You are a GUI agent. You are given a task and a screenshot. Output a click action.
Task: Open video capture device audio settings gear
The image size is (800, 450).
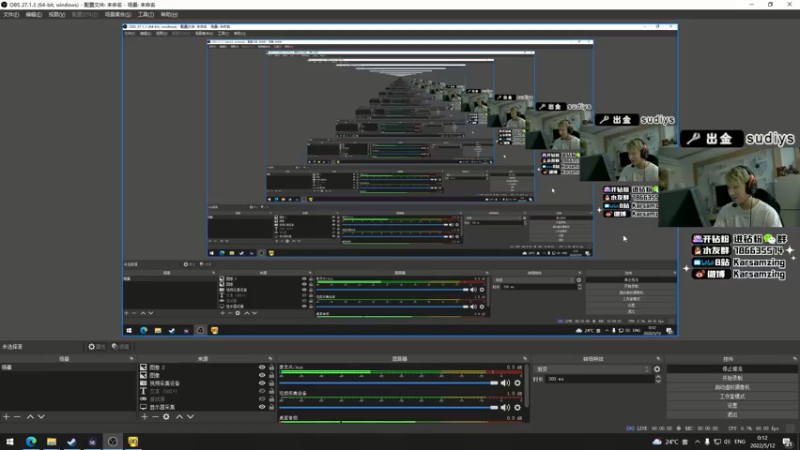517,407
